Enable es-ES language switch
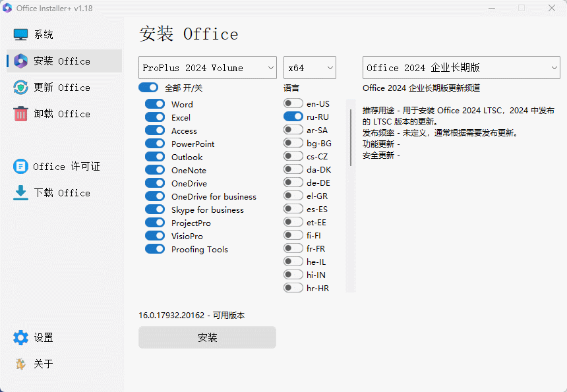 (x=293, y=209)
